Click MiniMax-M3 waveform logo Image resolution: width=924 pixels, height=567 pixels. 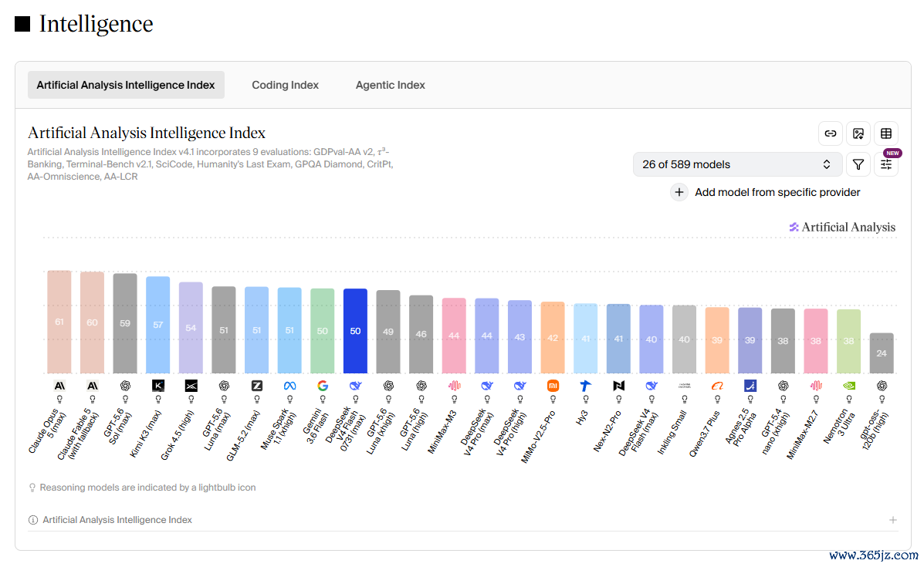pos(454,386)
